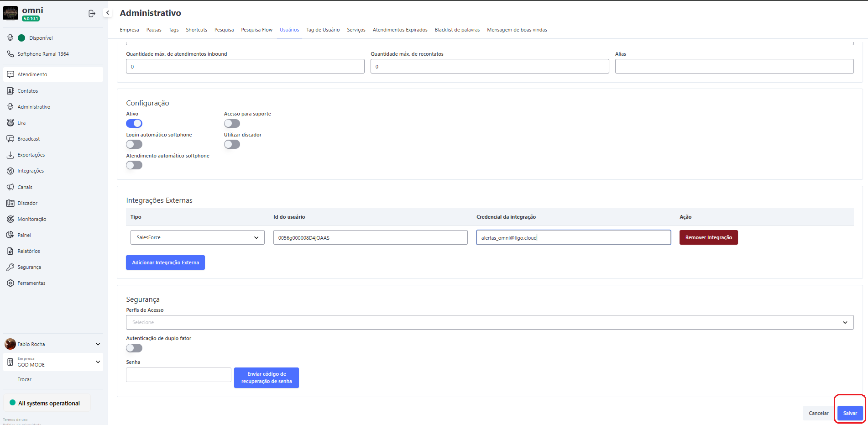The height and width of the screenshot is (425, 868).
Task: Open the Tag de Usuário tab
Action: click(x=323, y=30)
